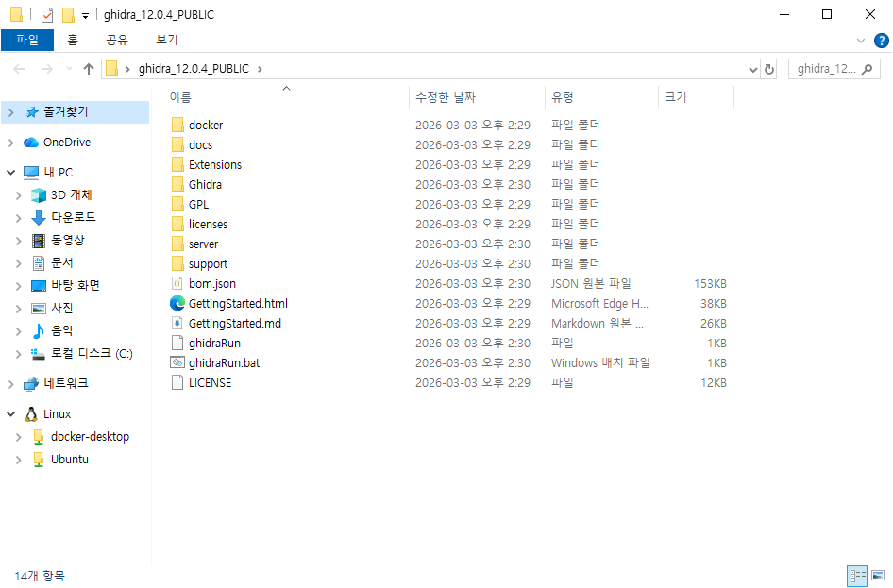Switch to large icons view toggle
This screenshot has height=588, width=893.
pos(878,575)
